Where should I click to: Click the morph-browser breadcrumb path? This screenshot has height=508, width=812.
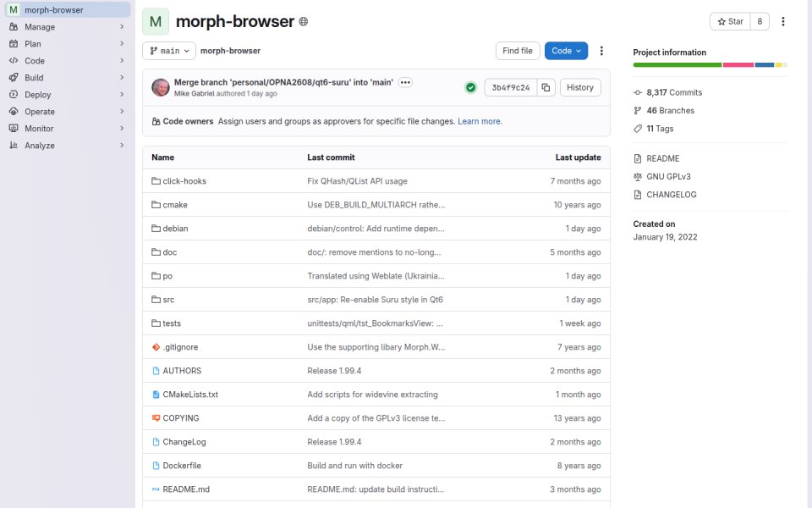[230, 51]
